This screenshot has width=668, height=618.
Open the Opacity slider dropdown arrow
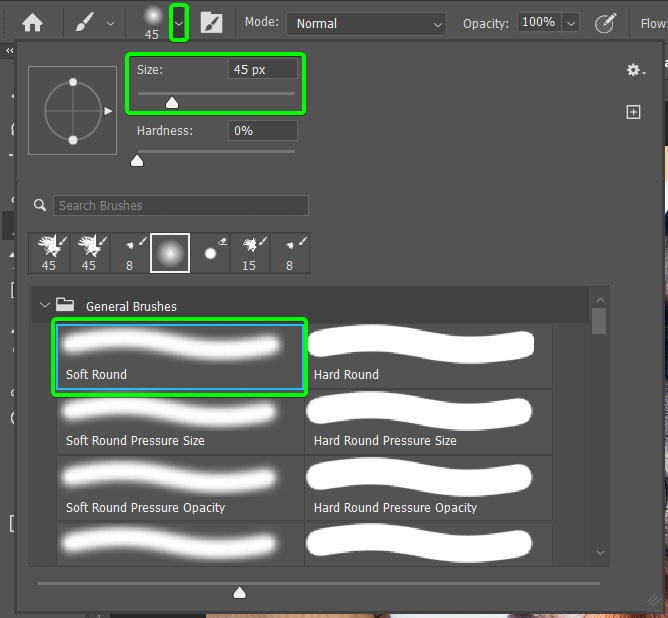pyautogui.click(x=571, y=23)
